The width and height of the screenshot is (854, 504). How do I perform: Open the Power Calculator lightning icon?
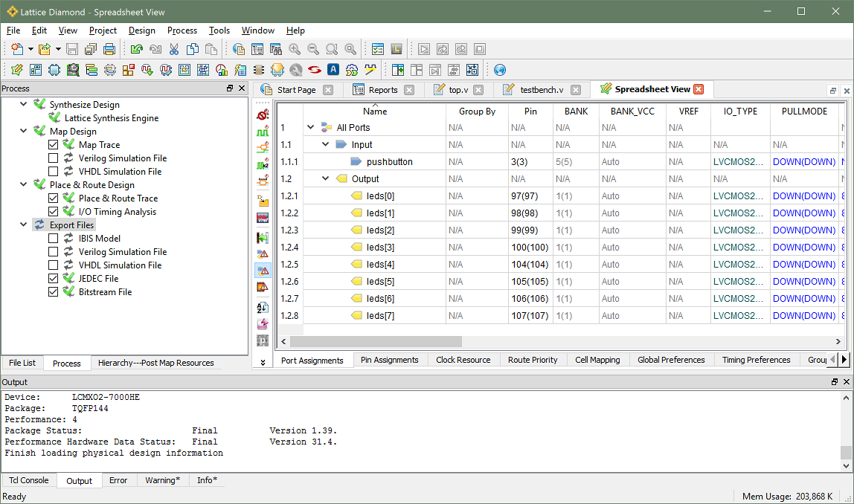click(240, 70)
